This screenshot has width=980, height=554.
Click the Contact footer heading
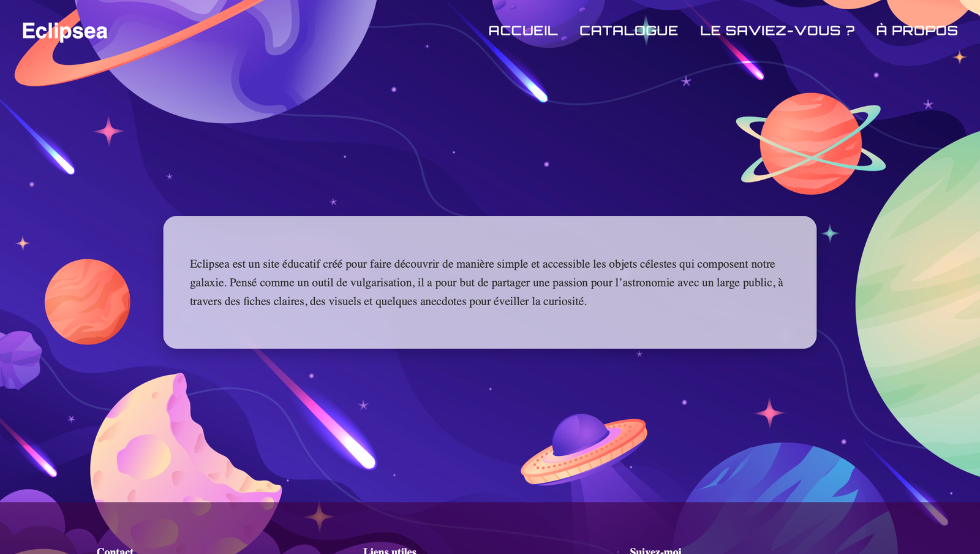pos(115,550)
